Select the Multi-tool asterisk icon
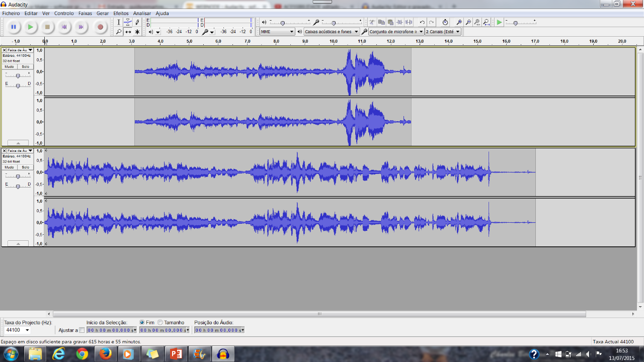The height and width of the screenshot is (362, 644). [x=137, y=32]
